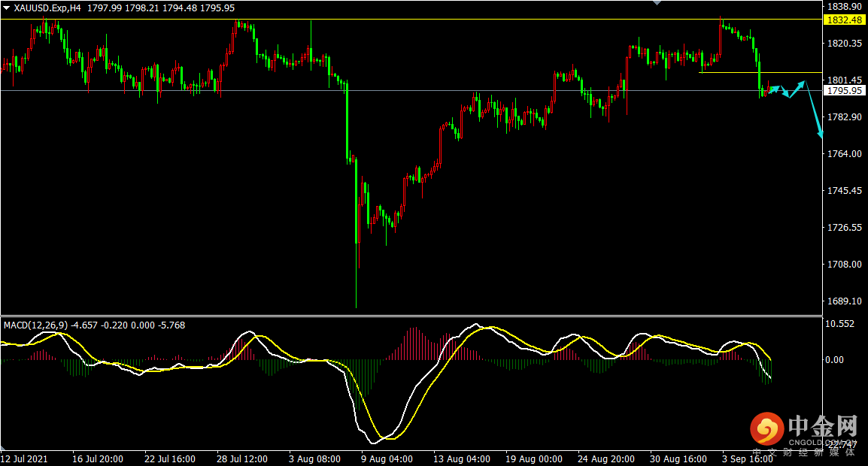
Task: Click the 1689.10 price scale value
Action: pyautogui.click(x=844, y=301)
